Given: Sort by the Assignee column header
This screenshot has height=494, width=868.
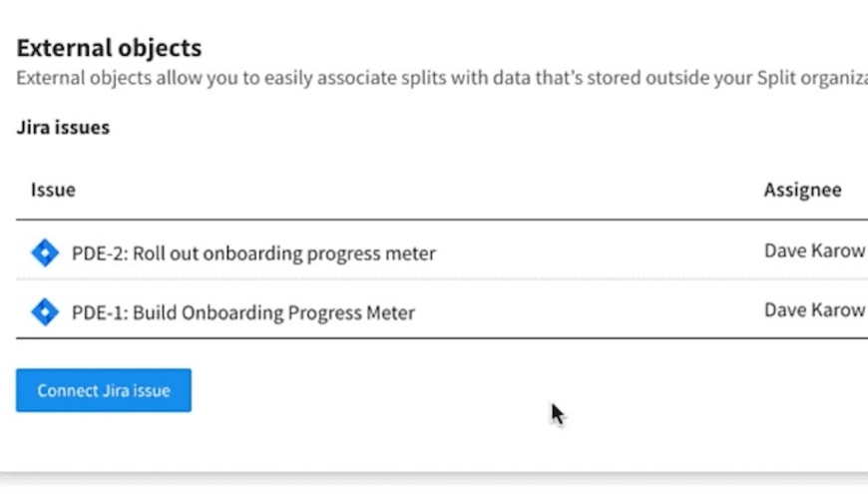Looking at the screenshot, I should [802, 190].
